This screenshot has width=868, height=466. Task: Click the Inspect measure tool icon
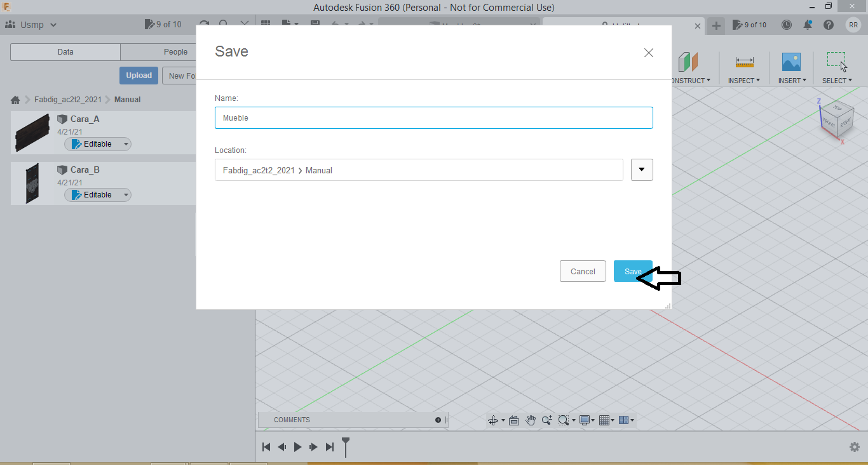pyautogui.click(x=744, y=62)
